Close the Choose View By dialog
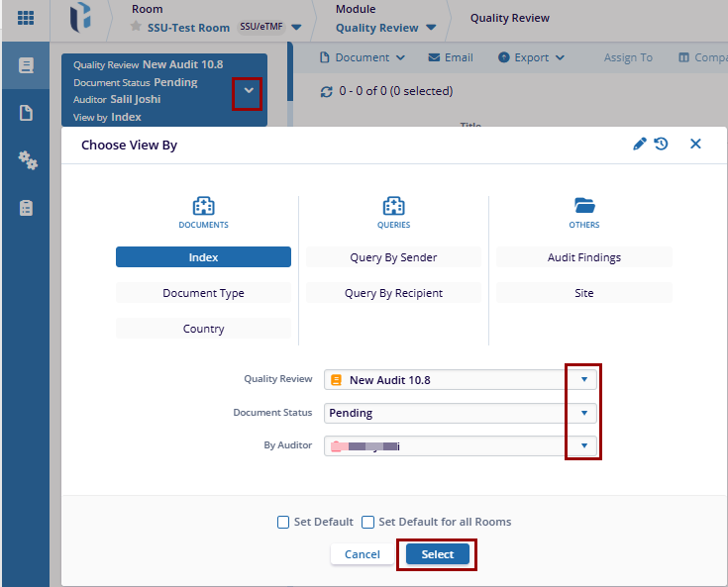Screen dimensions: 728x587 click(x=695, y=145)
